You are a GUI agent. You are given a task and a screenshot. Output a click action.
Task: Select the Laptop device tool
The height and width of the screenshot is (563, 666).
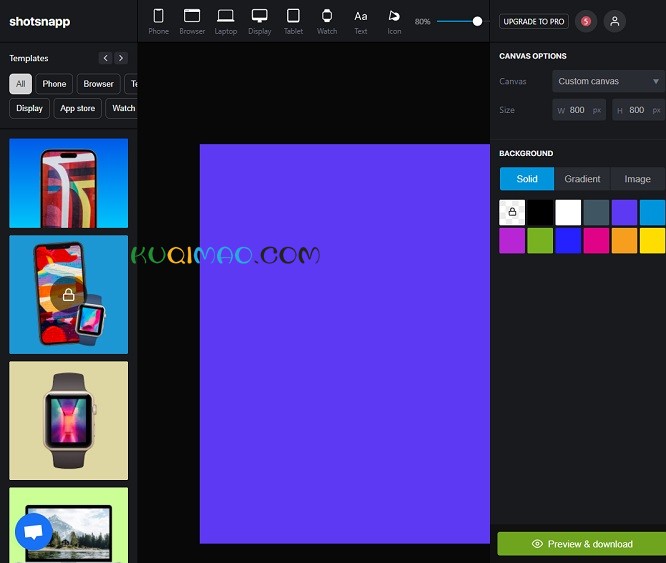point(226,22)
